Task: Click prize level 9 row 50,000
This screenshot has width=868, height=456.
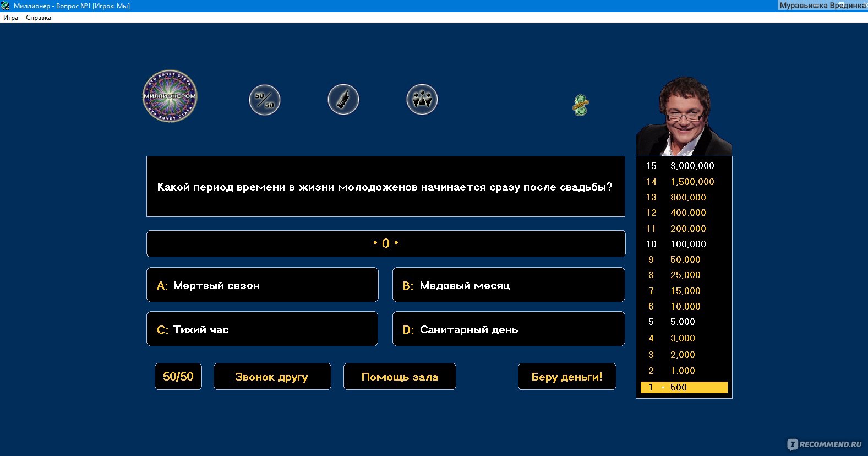Action: 684,259
